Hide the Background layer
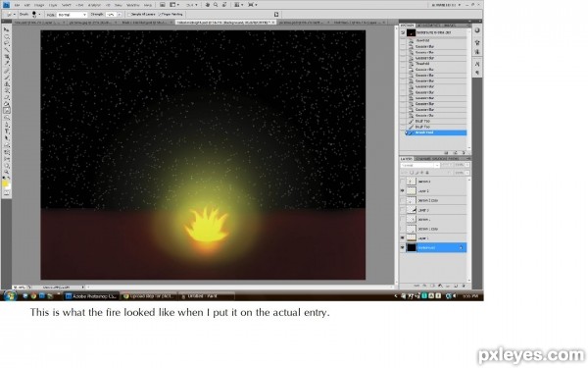Viewport: 588px width, 368px height. (403, 248)
